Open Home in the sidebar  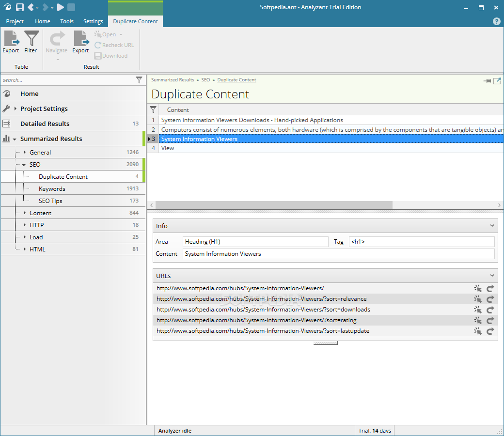73,93
